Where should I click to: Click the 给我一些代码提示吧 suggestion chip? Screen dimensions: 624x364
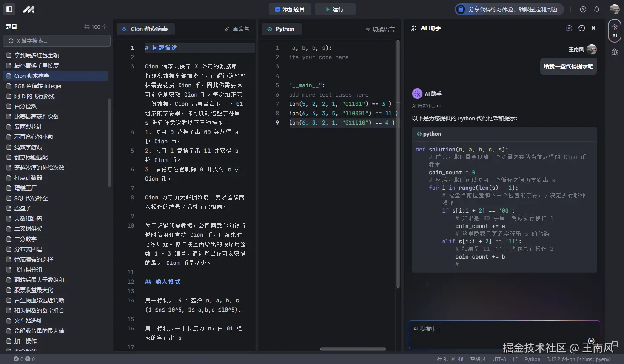click(568, 66)
